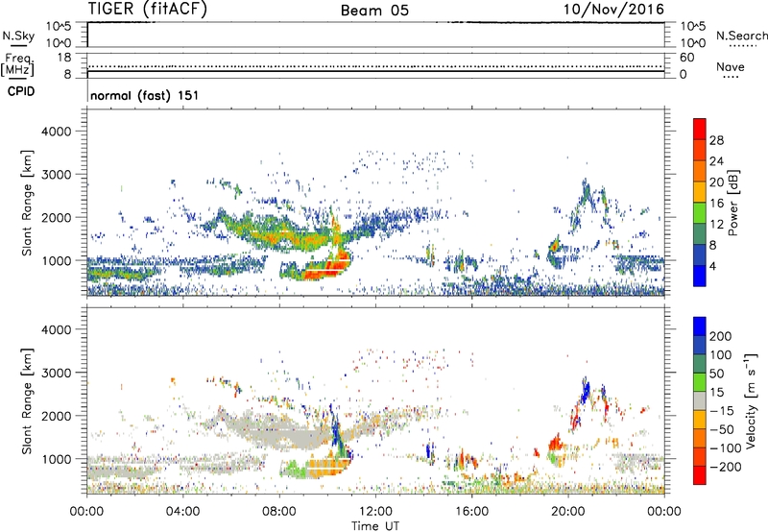Click the 'CPID' row label

[21, 91]
